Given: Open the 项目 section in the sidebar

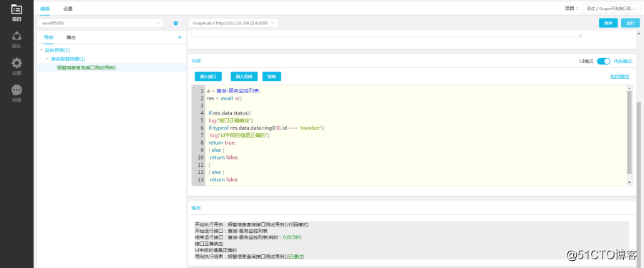Looking at the screenshot, I should tap(16, 12).
